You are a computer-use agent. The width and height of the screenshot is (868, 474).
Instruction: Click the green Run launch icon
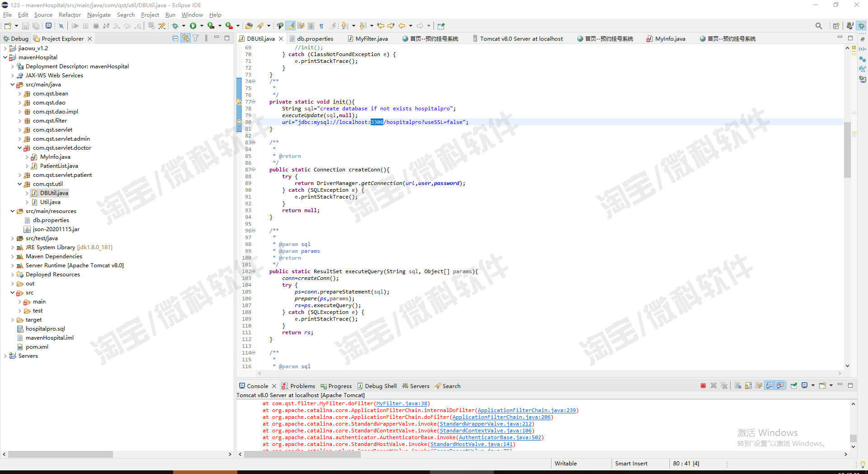[193, 26]
